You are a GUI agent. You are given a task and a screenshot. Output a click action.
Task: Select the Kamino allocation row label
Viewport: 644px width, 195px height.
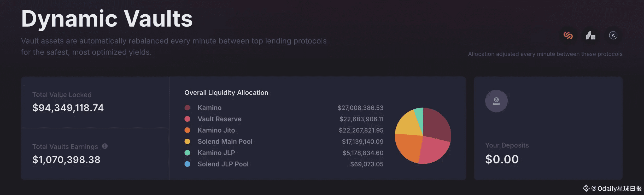click(x=209, y=108)
